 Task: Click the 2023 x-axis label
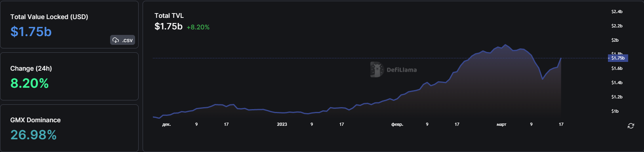(x=282, y=124)
